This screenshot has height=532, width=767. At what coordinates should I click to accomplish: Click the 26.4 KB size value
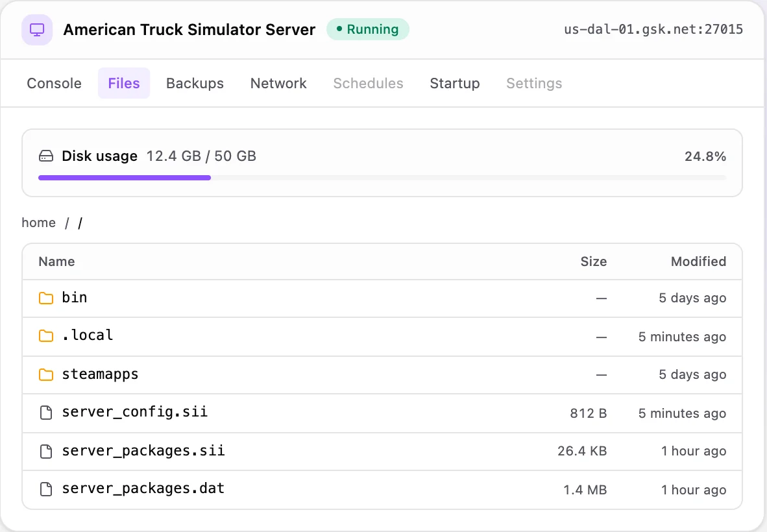582,451
